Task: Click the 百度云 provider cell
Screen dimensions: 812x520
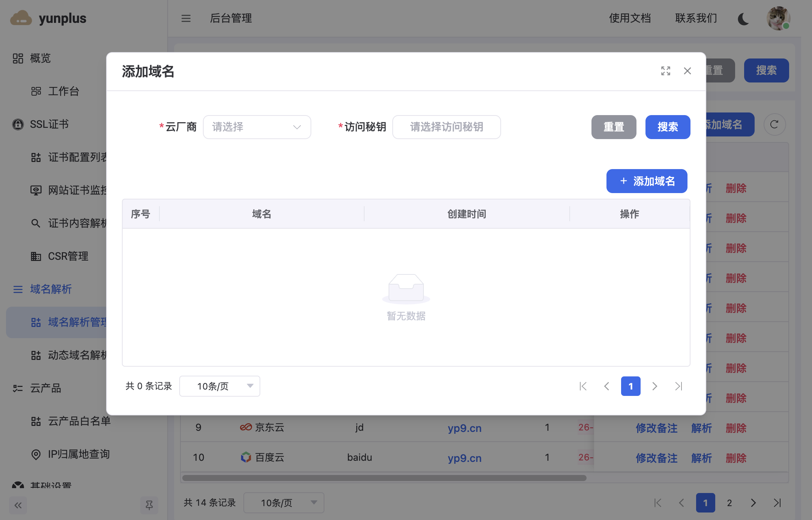Action: pyautogui.click(x=262, y=457)
